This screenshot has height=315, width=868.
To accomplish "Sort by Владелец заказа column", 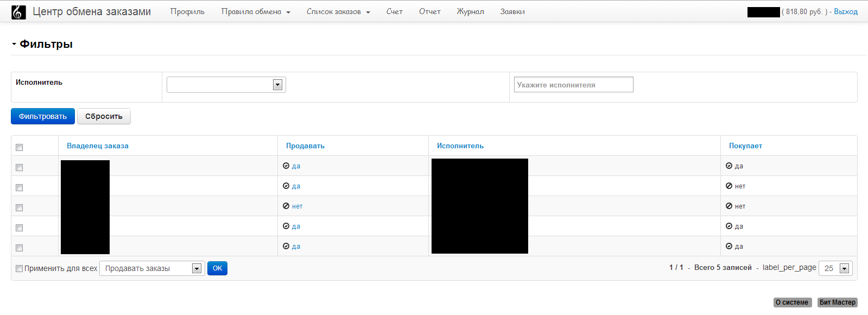I will click(x=98, y=146).
